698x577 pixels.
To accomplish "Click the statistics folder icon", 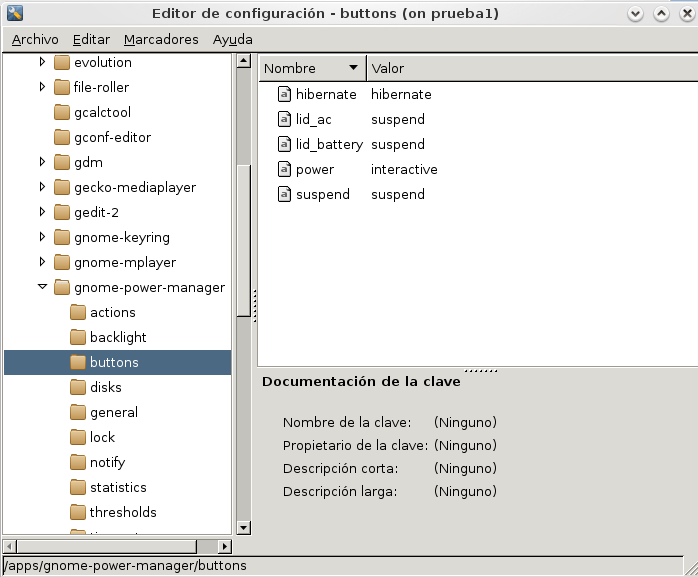I will tap(78, 487).
